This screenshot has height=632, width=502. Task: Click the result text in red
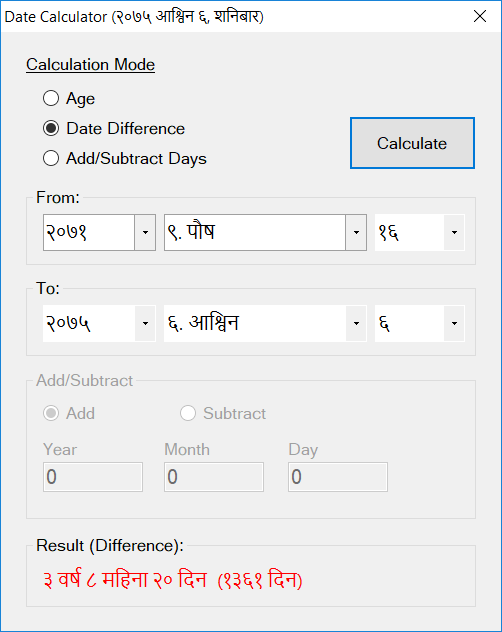point(173,579)
